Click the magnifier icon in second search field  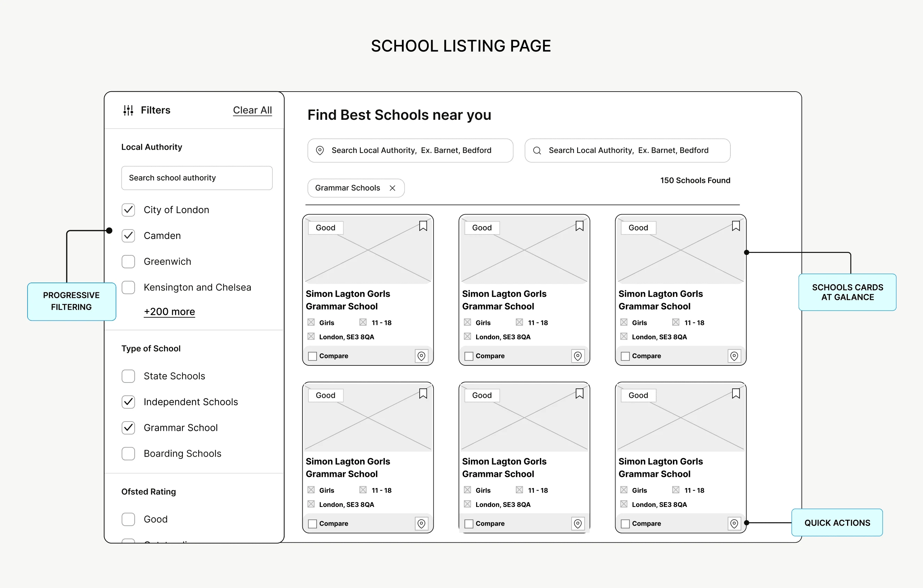(x=537, y=150)
